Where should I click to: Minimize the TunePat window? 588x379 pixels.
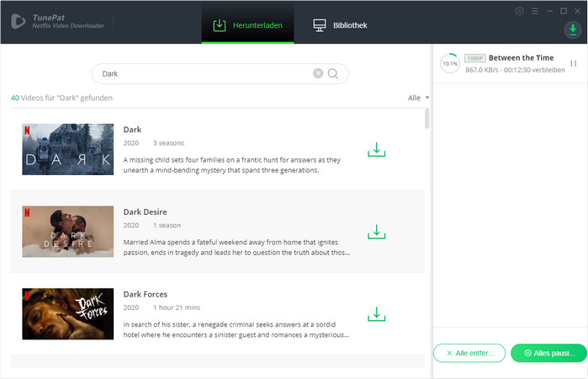coord(549,11)
